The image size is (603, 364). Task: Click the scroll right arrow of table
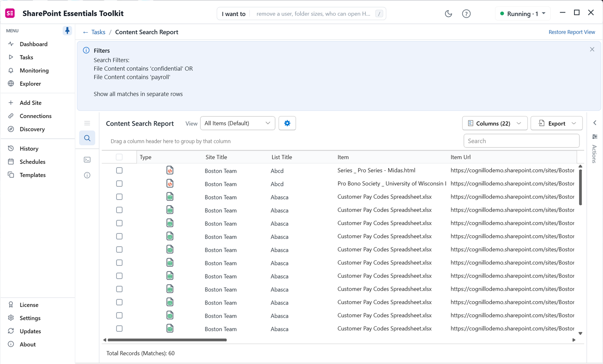click(x=574, y=340)
